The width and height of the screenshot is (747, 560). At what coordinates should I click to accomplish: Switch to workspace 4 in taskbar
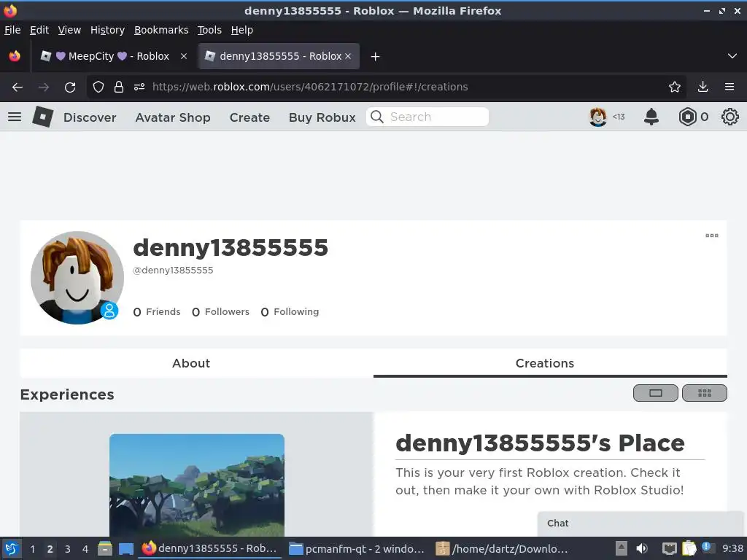[x=85, y=549]
